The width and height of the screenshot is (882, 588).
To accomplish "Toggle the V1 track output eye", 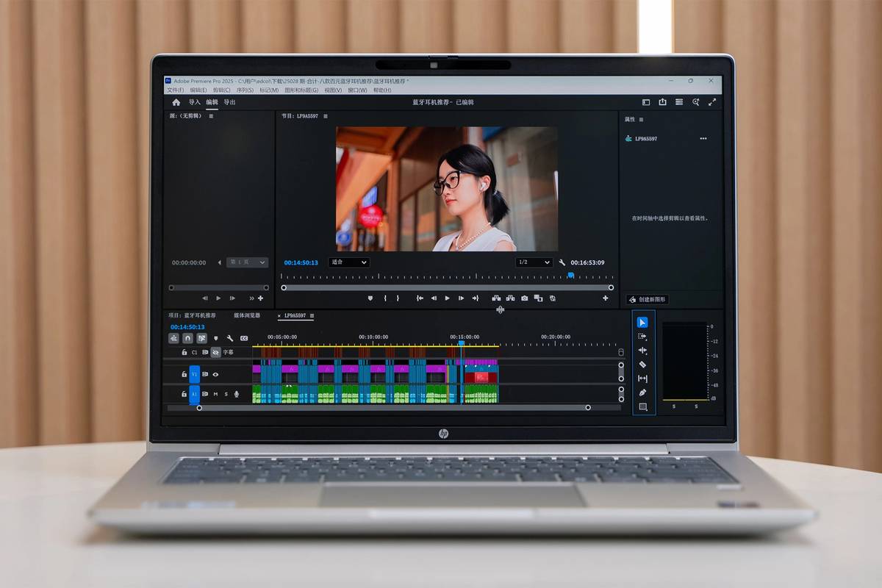I will pyautogui.click(x=215, y=374).
